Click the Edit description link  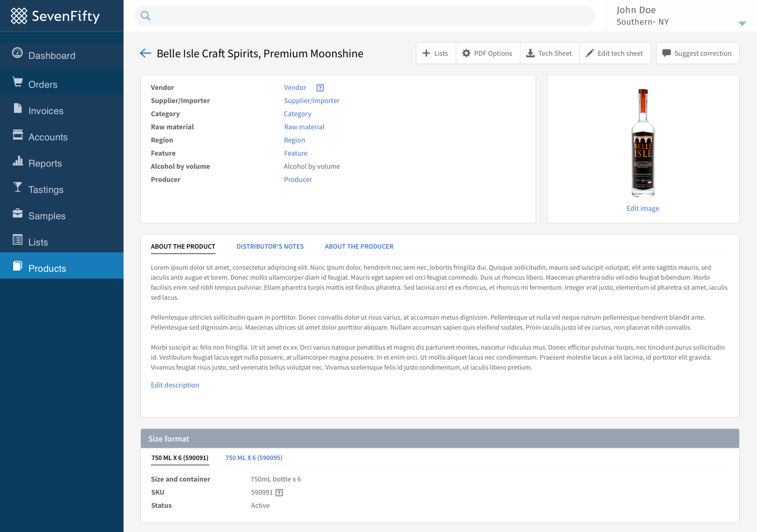175,385
